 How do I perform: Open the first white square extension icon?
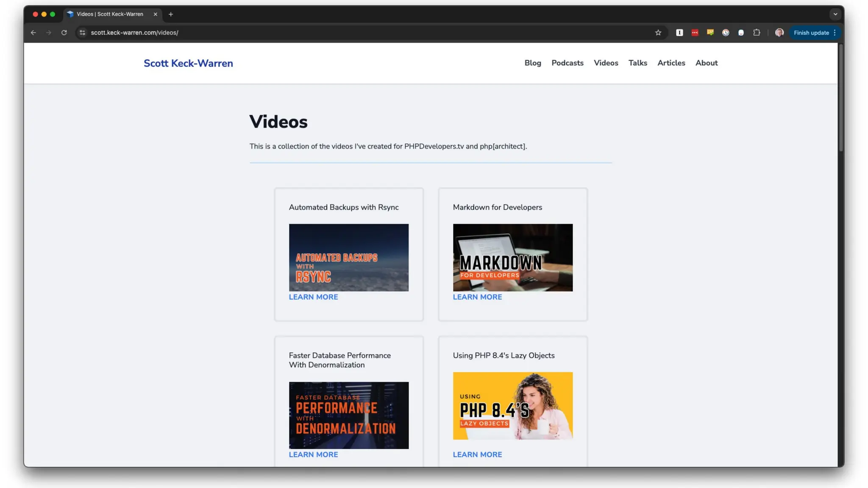click(679, 33)
